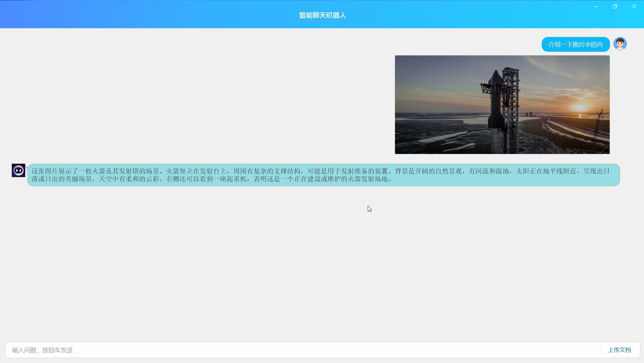
Task: Minimize the chatbot window
Action: (596, 6)
